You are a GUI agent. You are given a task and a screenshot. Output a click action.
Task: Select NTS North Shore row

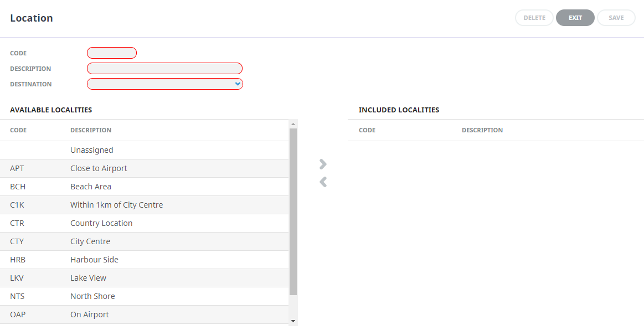144,296
